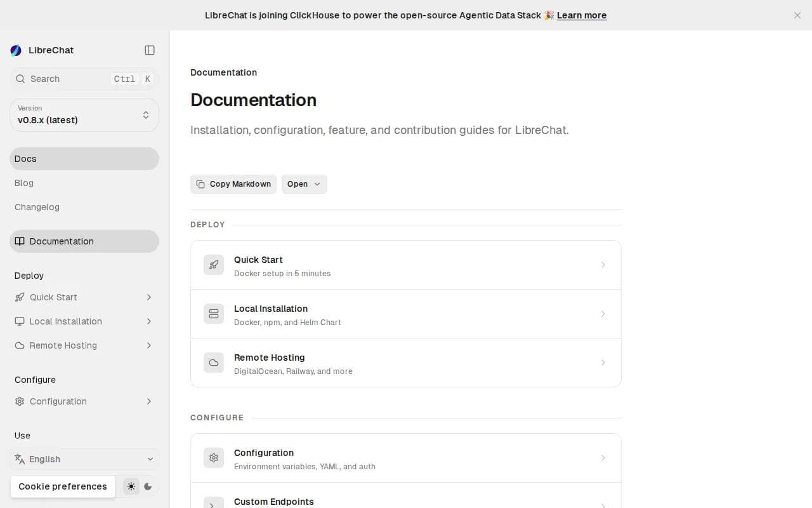Open the Open dropdown menu
This screenshot has height=508, width=812.
coord(304,184)
